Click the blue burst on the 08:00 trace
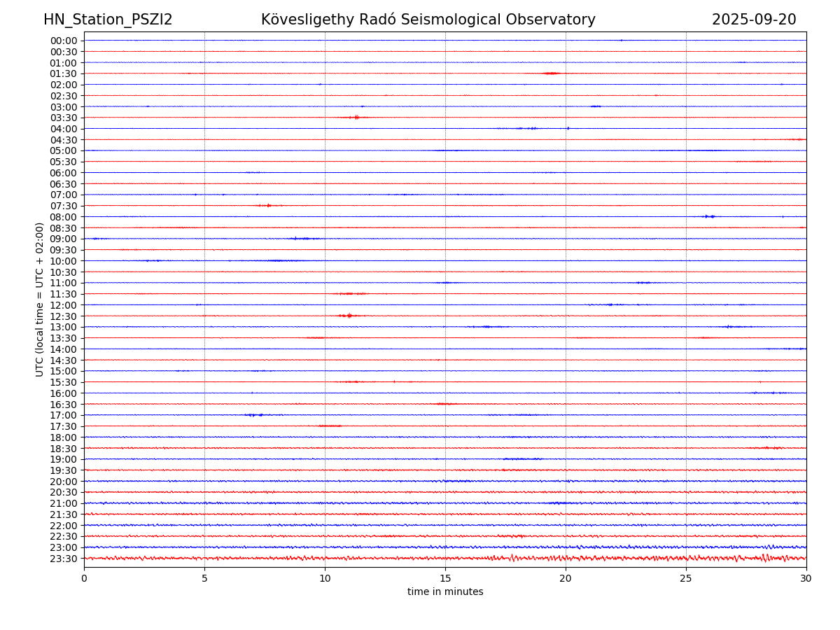The height and width of the screenshot is (630, 840). pos(709,216)
